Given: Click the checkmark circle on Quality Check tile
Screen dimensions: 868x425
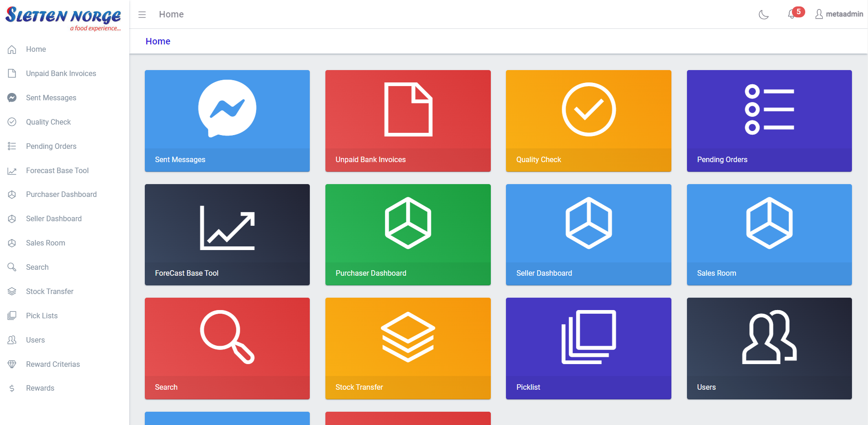Looking at the screenshot, I should pos(589,109).
